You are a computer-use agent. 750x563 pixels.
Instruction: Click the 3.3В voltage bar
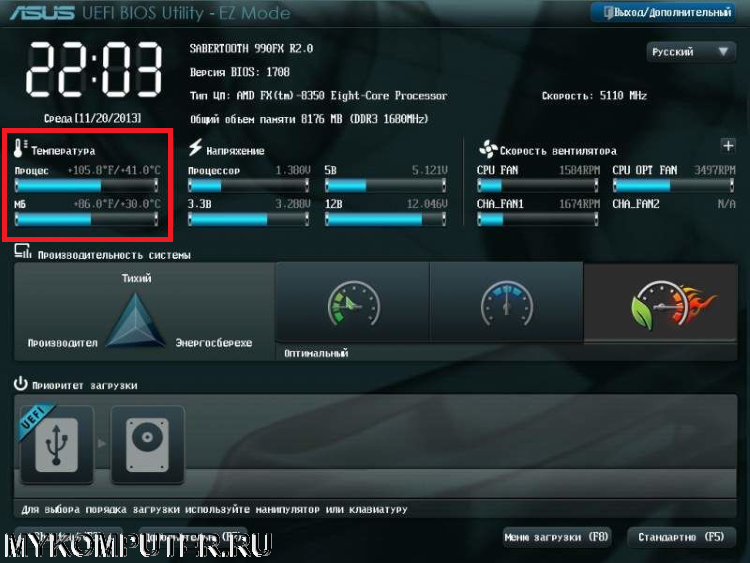[x=248, y=219]
